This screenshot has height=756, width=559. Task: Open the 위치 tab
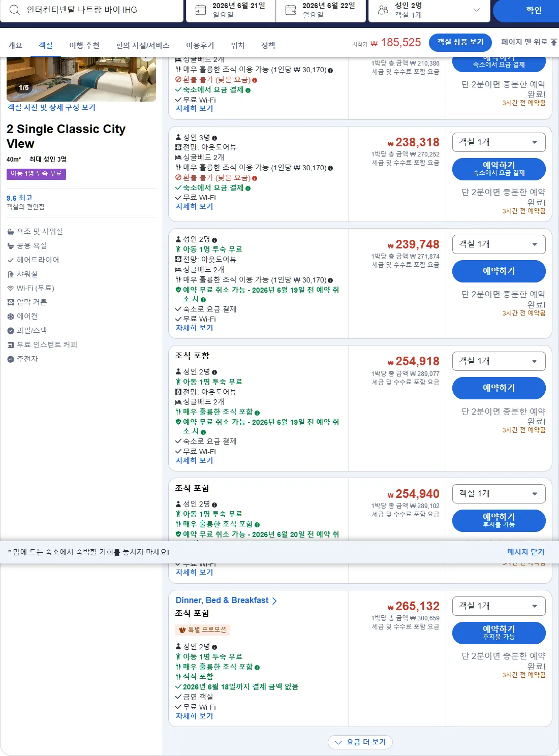click(x=238, y=45)
